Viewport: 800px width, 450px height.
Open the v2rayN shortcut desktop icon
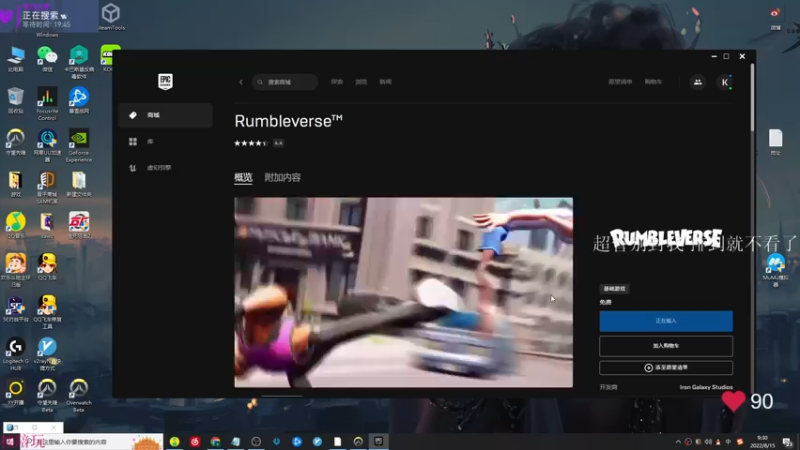point(47,354)
